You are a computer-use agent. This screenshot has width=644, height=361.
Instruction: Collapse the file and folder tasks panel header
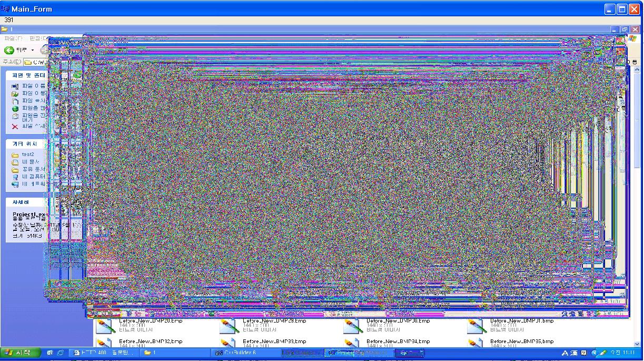tap(29, 75)
